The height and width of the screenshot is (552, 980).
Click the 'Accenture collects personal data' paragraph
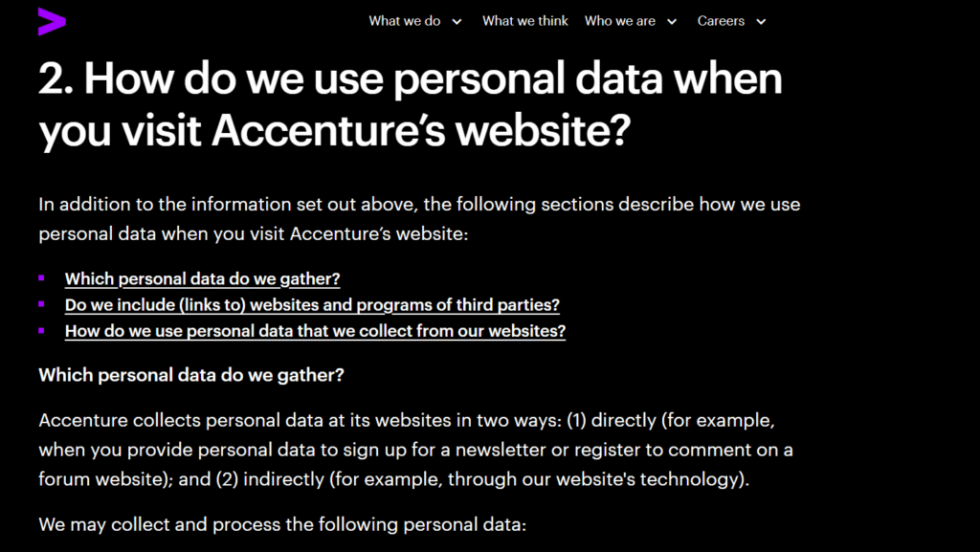(x=415, y=450)
